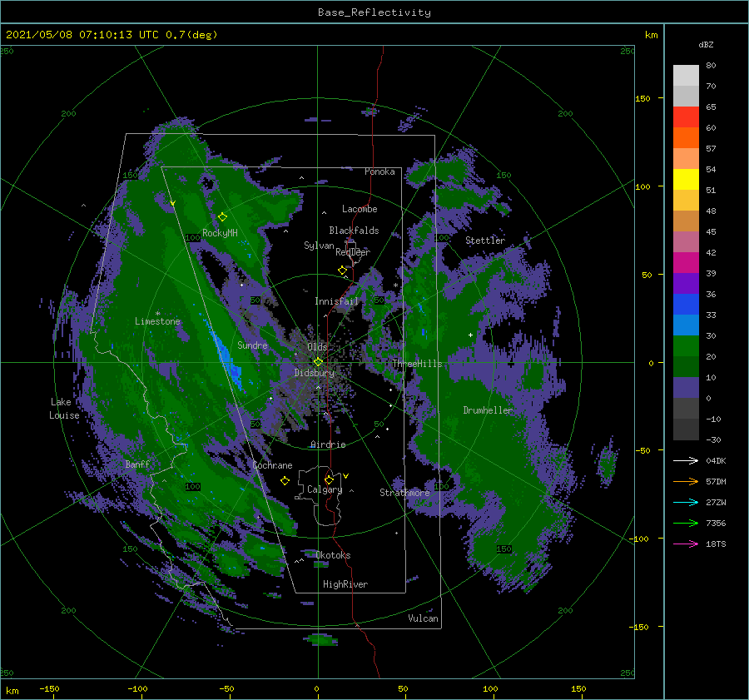Click the Sylvan label on map
749x700 pixels.
319,246
